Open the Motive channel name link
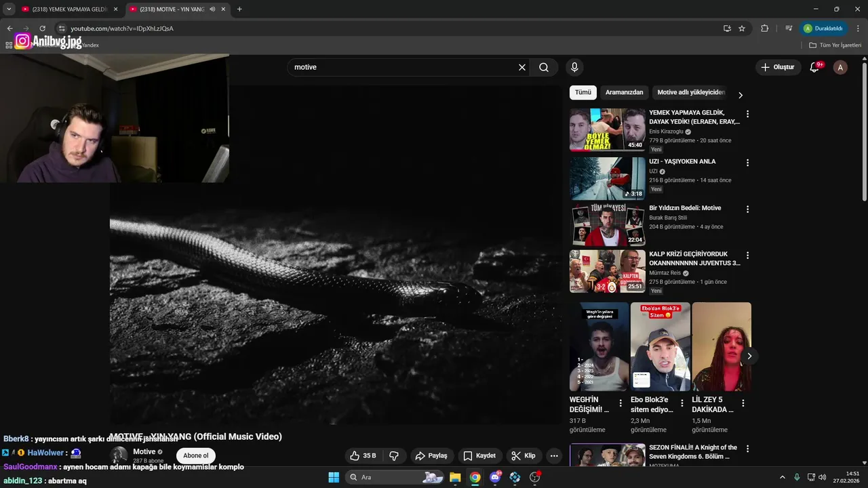This screenshot has width=868, height=488. pyautogui.click(x=144, y=452)
